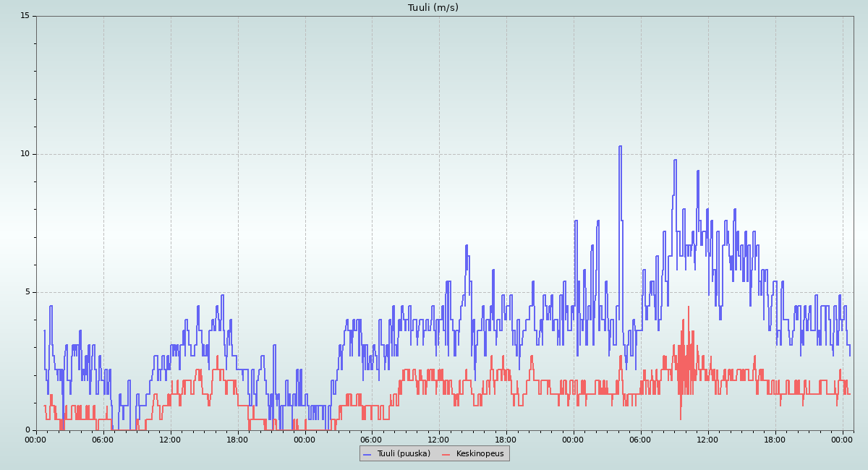Click the 15 label on the y-axis
The width and height of the screenshot is (868, 470).
[25, 16]
